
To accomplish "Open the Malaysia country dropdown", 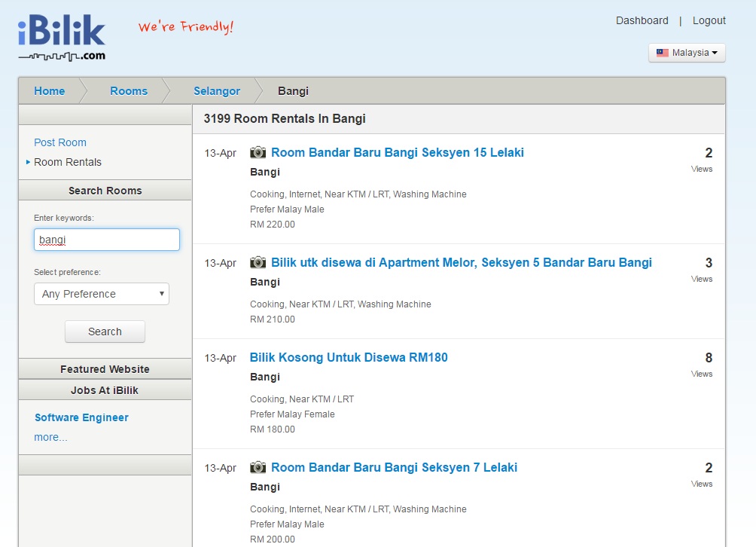I will point(687,53).
